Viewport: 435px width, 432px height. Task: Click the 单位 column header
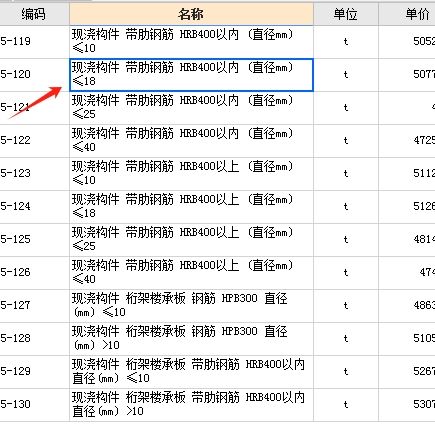tap(346, 14)
